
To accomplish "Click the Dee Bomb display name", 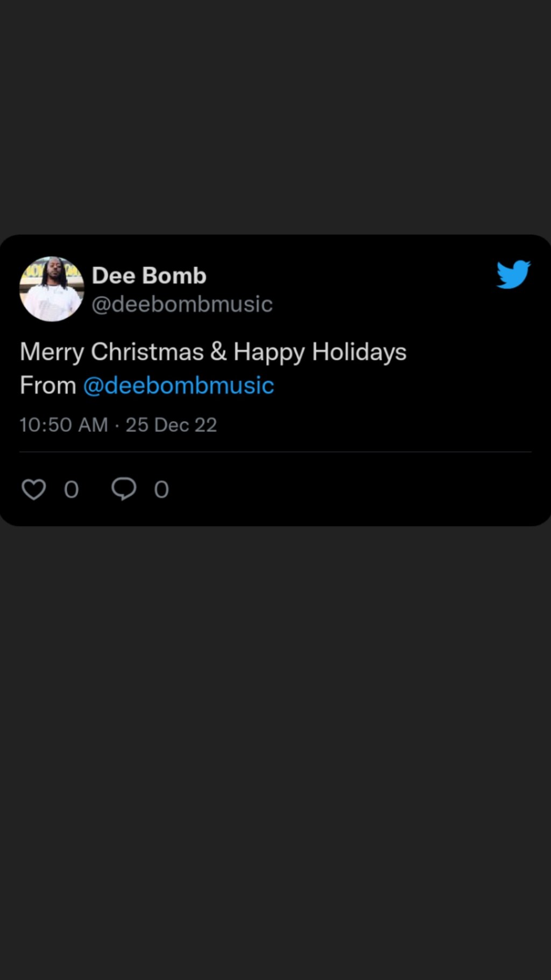I will click(149, 276).
